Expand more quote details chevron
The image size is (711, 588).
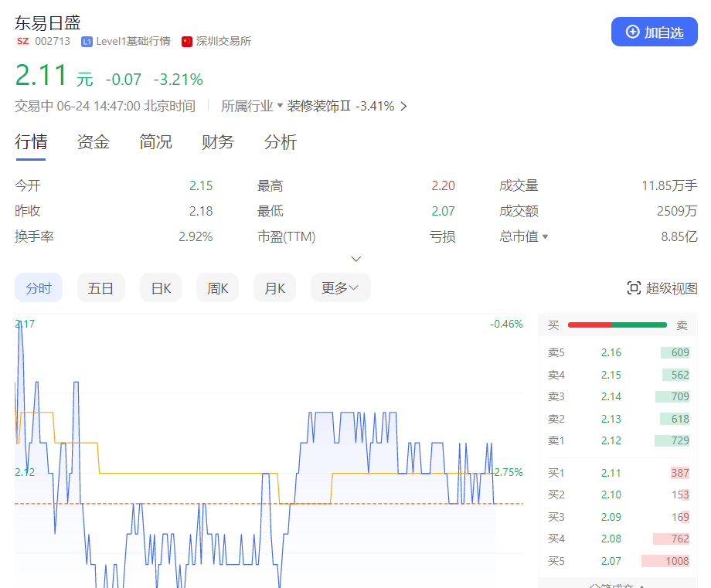point(356,259)
